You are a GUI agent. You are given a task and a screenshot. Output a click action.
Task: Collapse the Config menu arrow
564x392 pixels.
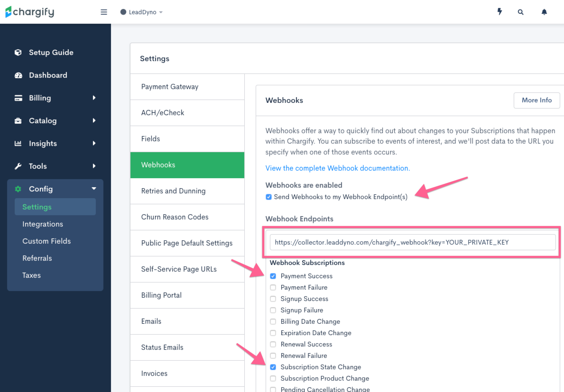(94, 189)
